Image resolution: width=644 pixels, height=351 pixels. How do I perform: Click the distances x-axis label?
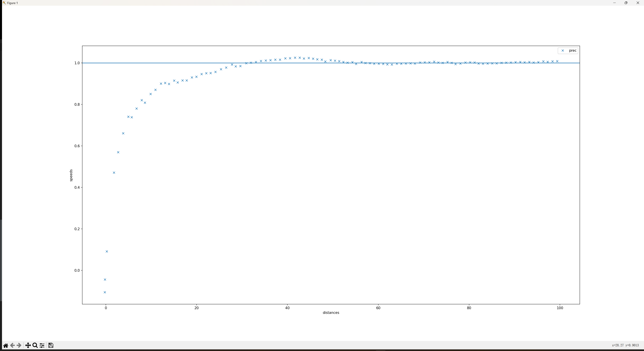[x=331, y=313]
